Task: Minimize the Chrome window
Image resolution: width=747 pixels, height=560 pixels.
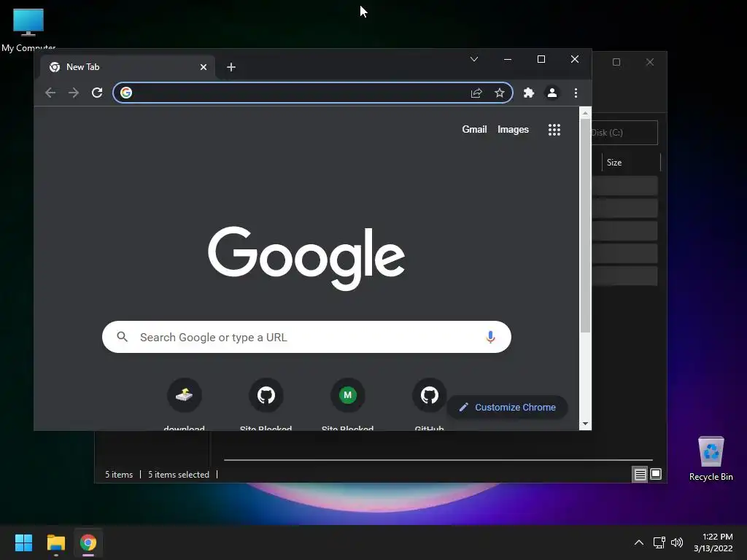Action: click(x=508, y=59)
